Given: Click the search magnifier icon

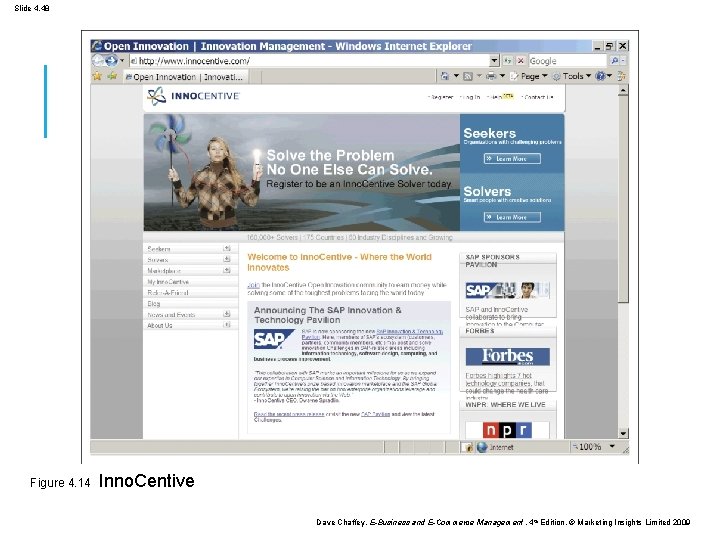Looking at the screenshot, I should pyautogui.click(x=614, y=61).
